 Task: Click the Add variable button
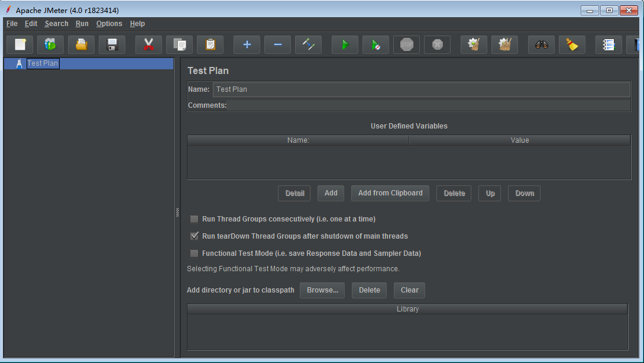click(x=331, y=193)
